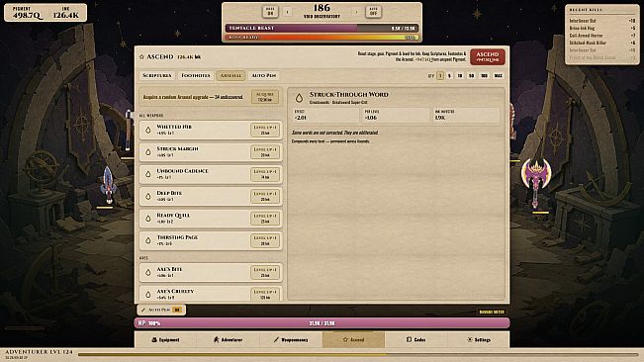This screenshot has width=644, height=362.
Task: Open Ascend star tab in bottom navigation
Action: coord(353,340)
